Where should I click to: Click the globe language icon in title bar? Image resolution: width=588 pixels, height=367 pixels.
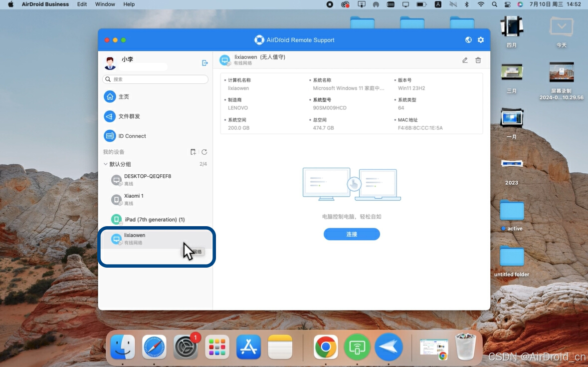[468, 40]
